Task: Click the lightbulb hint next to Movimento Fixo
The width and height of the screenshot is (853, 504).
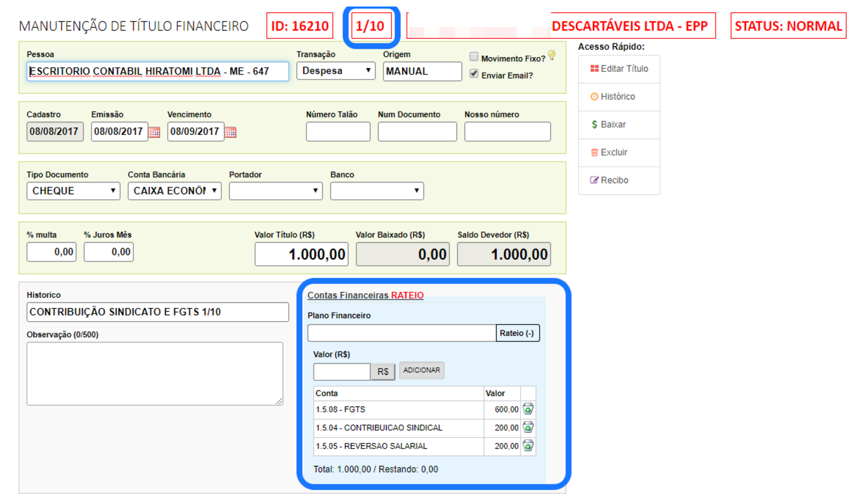Action: click(552, 55)
